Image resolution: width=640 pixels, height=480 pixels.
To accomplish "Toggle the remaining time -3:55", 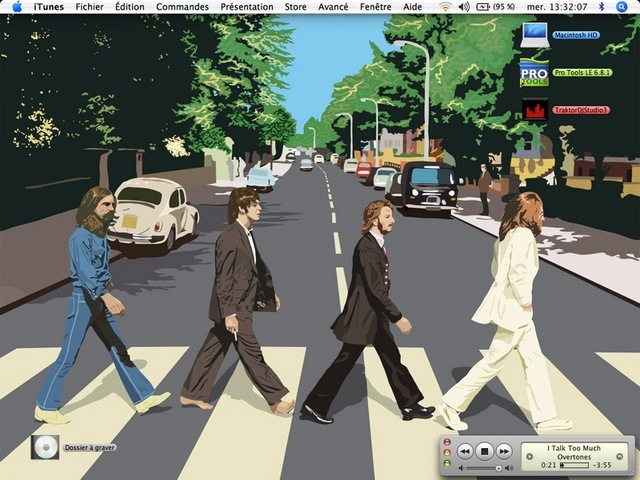I will click(602, 465).
